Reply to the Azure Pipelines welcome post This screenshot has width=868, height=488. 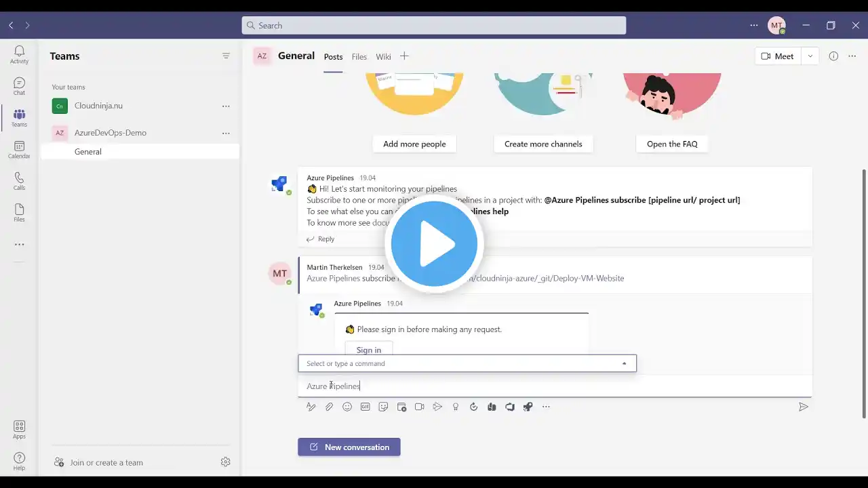coord(320,239)
